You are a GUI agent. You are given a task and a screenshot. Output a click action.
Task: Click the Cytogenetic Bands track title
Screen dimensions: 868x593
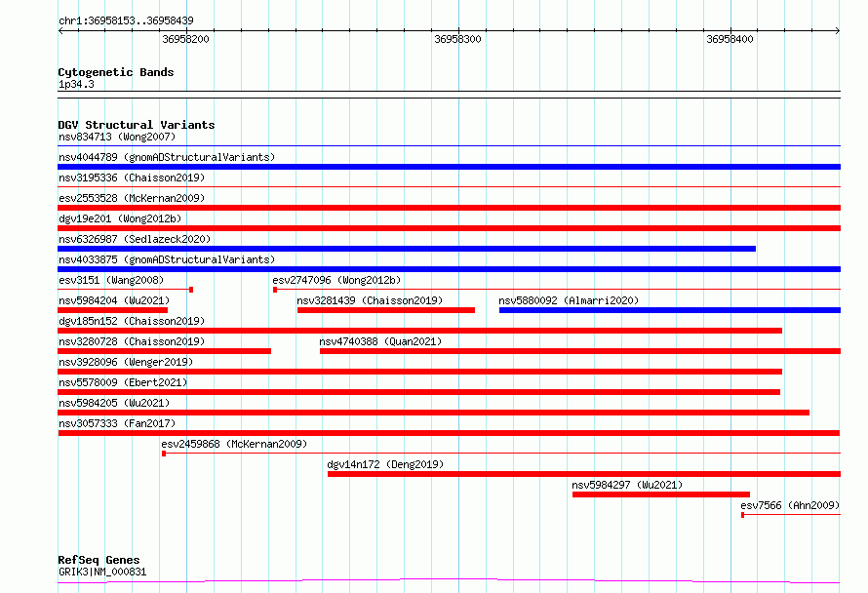(x=116, y=72)
